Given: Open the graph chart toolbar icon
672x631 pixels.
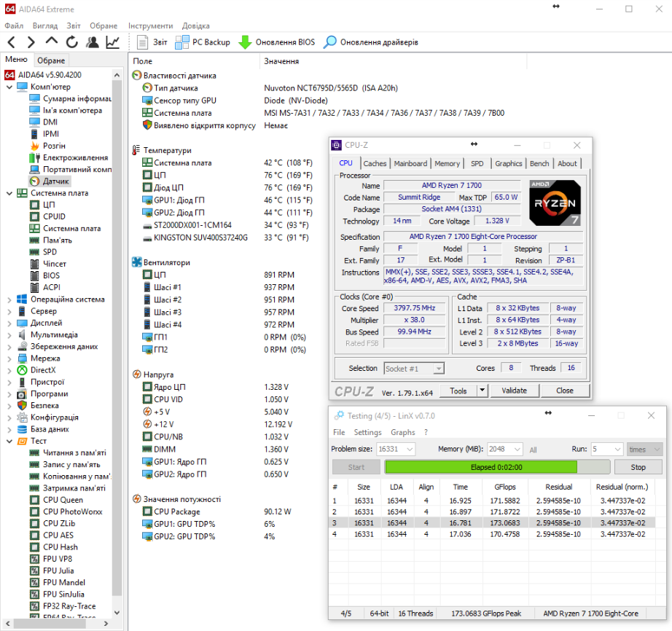Looking at the screenshot, I should coord(113,42).
